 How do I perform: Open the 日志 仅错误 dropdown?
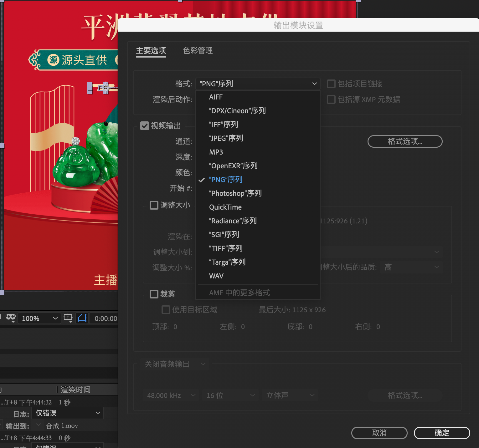(x=67, y=413)
